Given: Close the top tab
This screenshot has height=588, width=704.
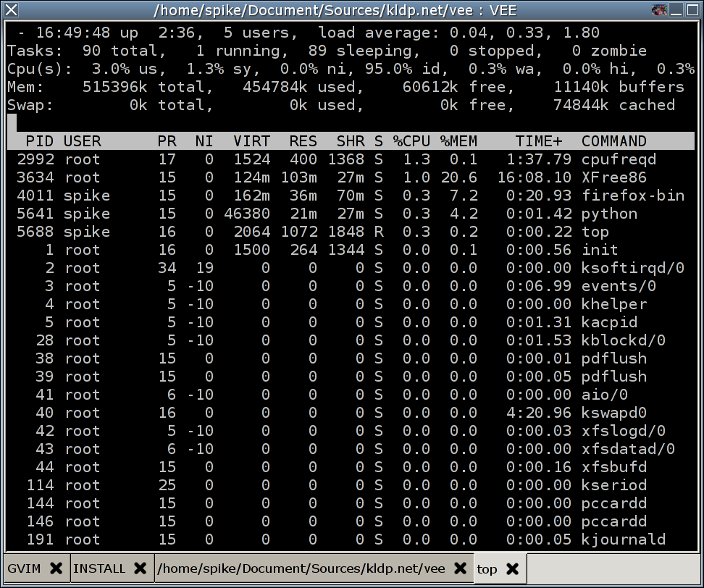Looking at the screenshot, I should click(512, 569).
